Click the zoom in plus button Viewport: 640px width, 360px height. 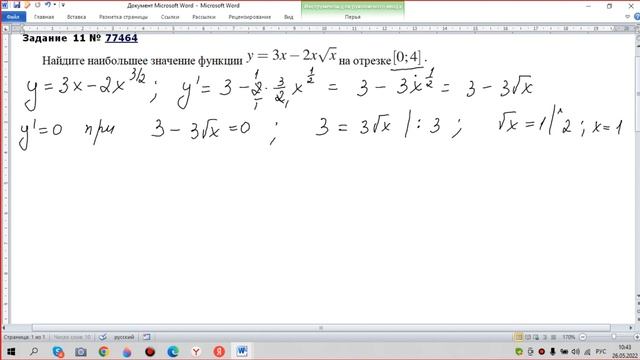[x=637, y=337]
